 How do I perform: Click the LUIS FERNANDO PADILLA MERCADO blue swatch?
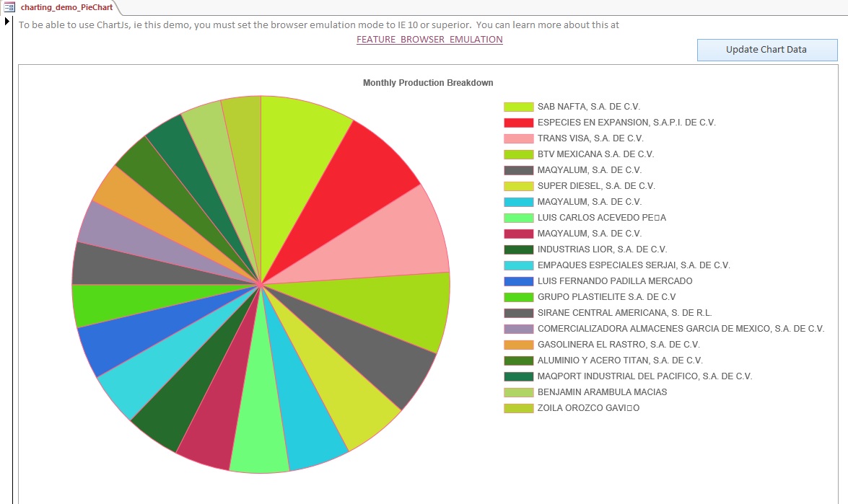pos(519,281)
